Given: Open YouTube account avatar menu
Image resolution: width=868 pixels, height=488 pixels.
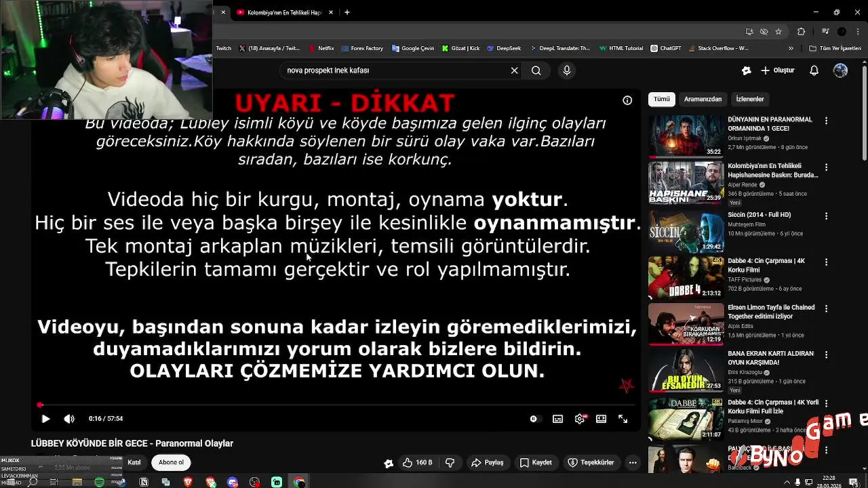Looking at the screenshot, I should pyautogui.click(x=841, y=70).
